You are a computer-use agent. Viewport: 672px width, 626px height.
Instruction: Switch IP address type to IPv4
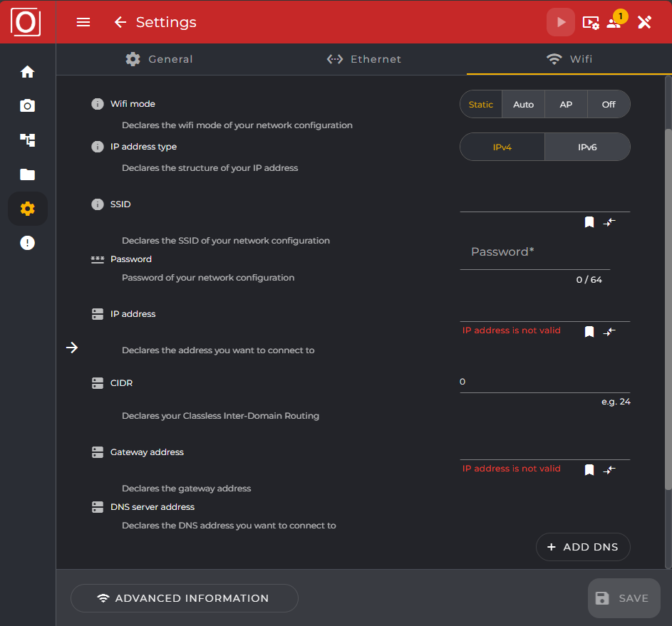[x=502, y=147]
